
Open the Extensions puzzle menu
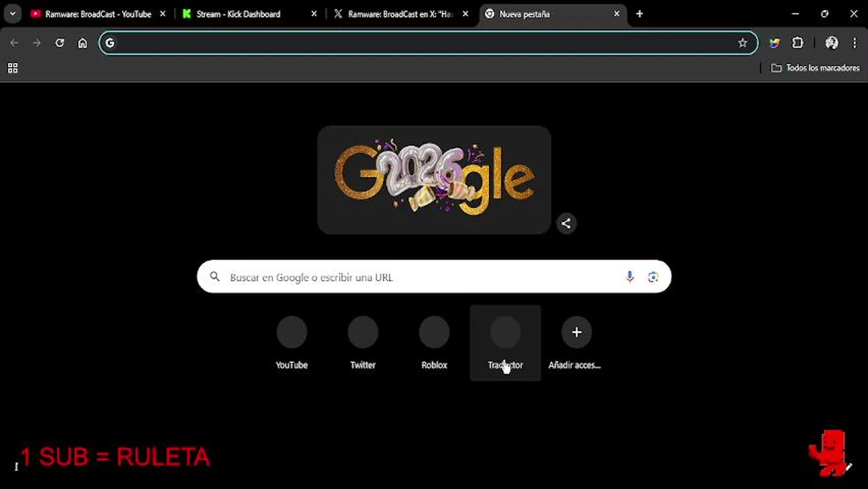click(797, 43)
